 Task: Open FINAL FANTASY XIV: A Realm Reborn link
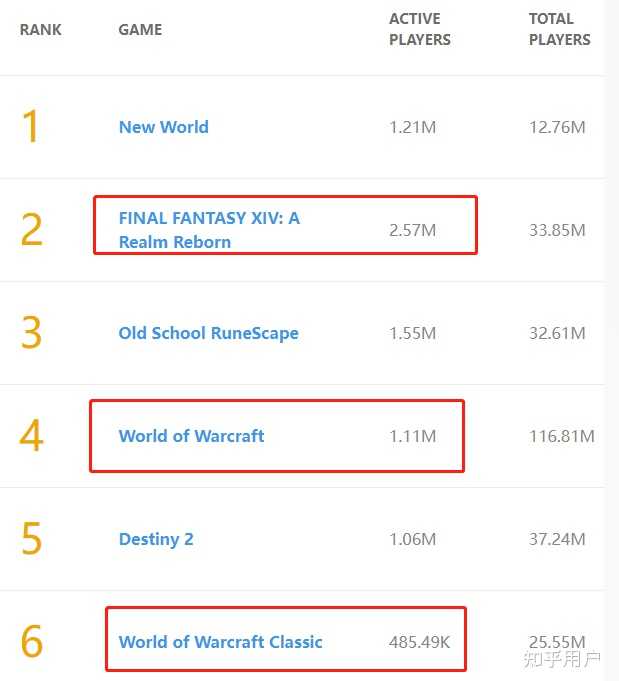click(208, 230)
